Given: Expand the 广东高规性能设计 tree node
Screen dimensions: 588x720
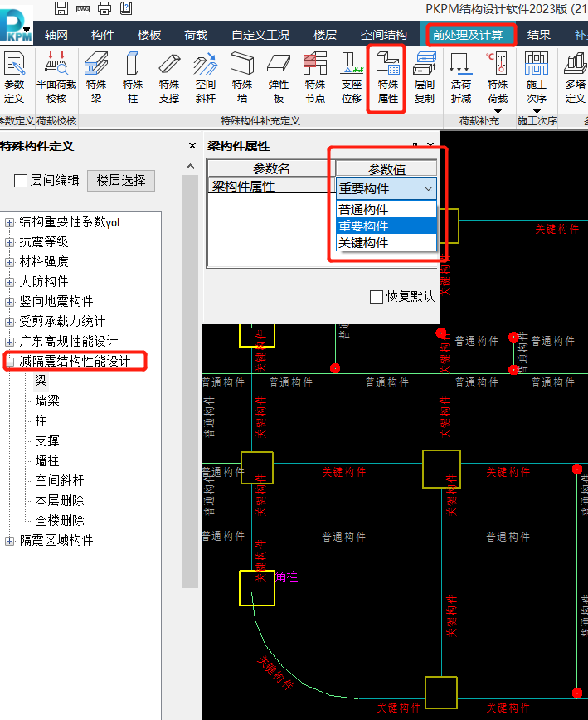Looking at the screenshot, I should point(9,342).
